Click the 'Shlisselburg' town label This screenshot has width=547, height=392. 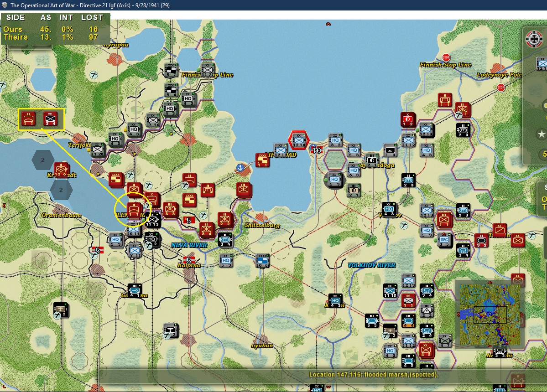[x=262, y=225]
